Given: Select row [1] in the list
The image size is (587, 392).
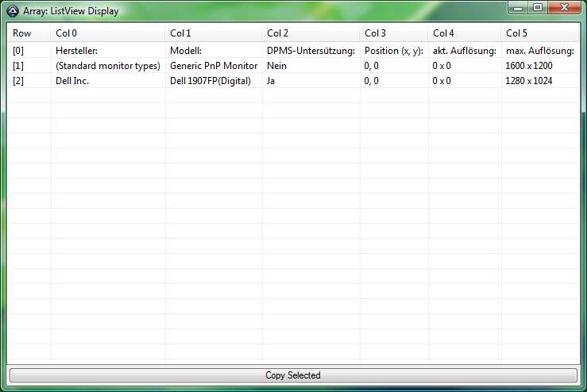Looking at the screenshot, I should [18, 66].
